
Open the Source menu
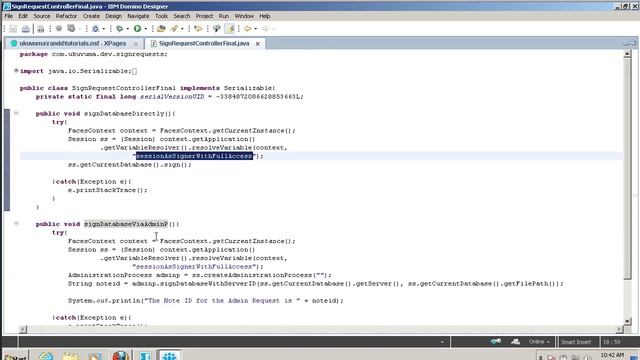42,16
